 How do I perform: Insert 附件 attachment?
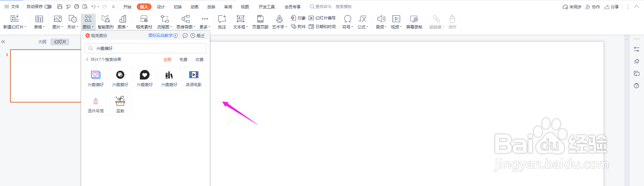tap(298, 26)
